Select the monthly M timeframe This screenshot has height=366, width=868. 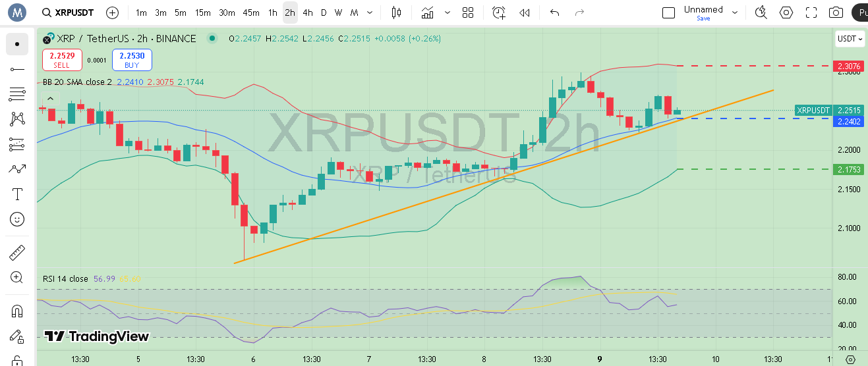coord(355,13)
